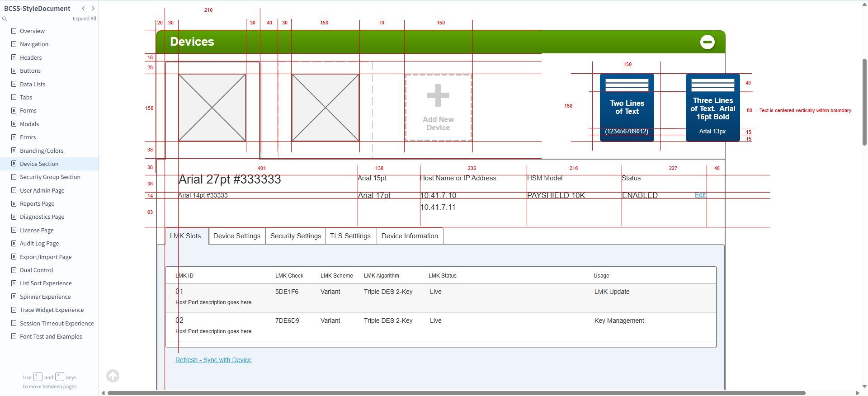Open the Navigation page

pos(34,44)
